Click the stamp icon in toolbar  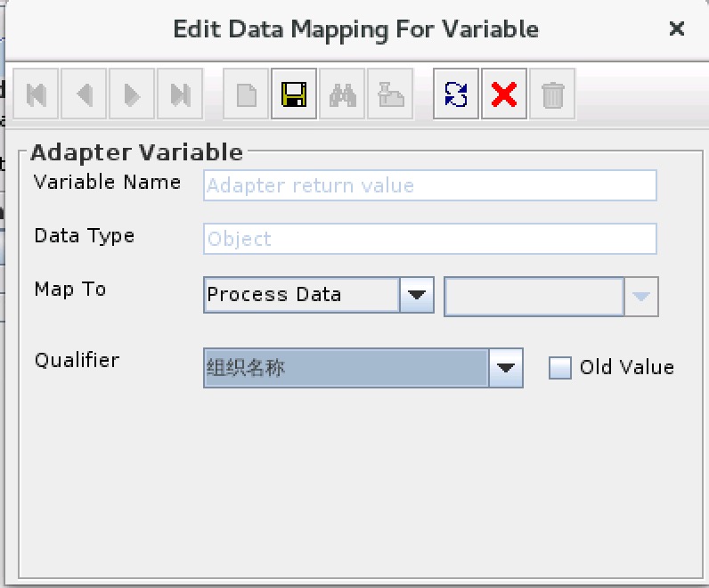(390, 94)
